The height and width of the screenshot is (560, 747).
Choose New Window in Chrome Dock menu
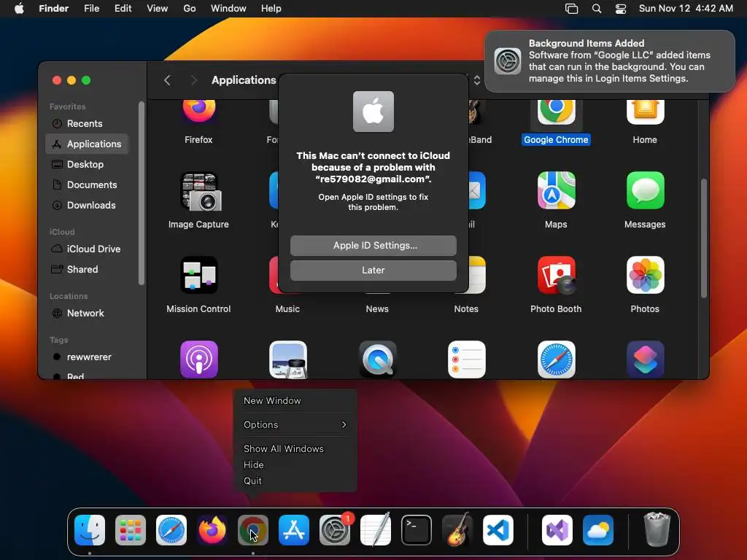[295, 400]
